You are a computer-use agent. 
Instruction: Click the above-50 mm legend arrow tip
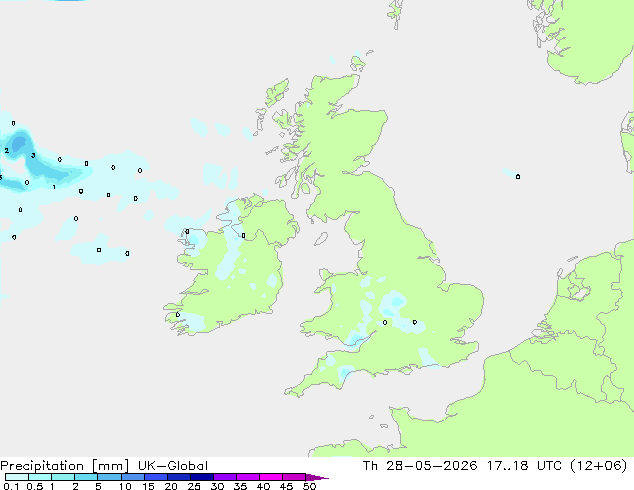coord(317,477)
